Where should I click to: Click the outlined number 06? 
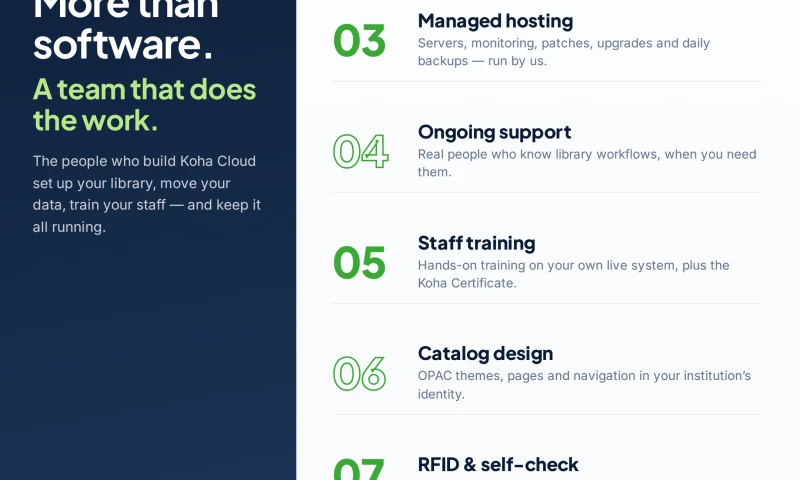(x=359, y=374)
